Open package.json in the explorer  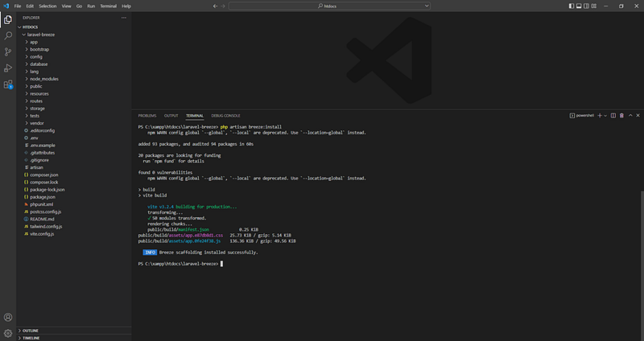(x=74, y=197)
